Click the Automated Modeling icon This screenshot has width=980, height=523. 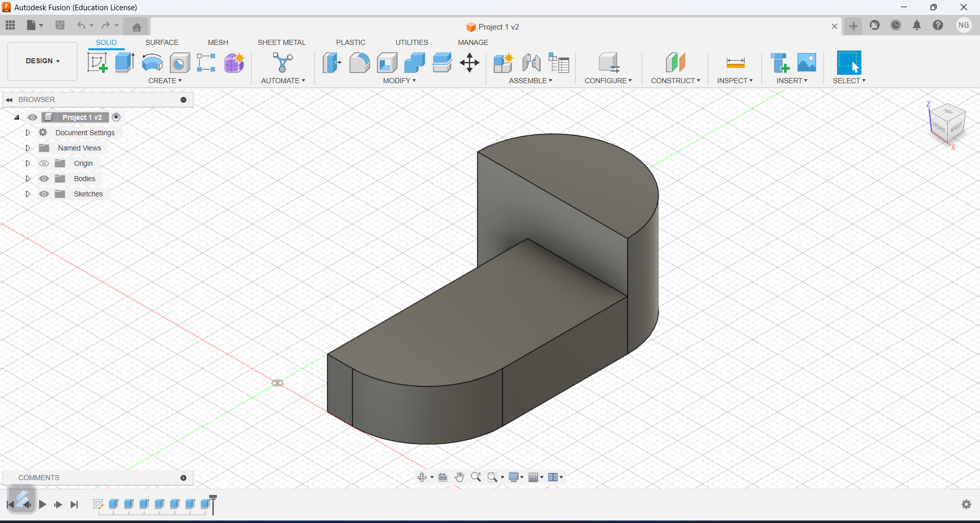click(x=283, y=63)
